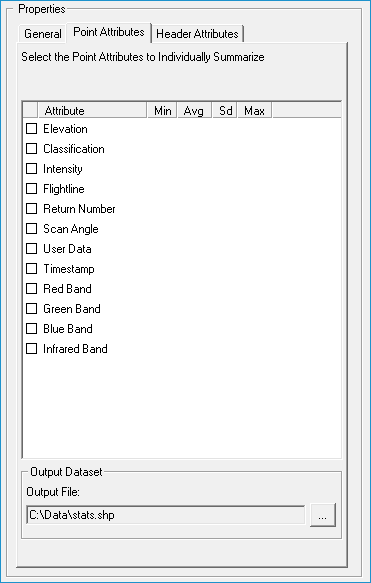Tick the Timestamp attribute checkbox
Image resolution: width=371 pixels, height=583 pixels.
(32, 268)
